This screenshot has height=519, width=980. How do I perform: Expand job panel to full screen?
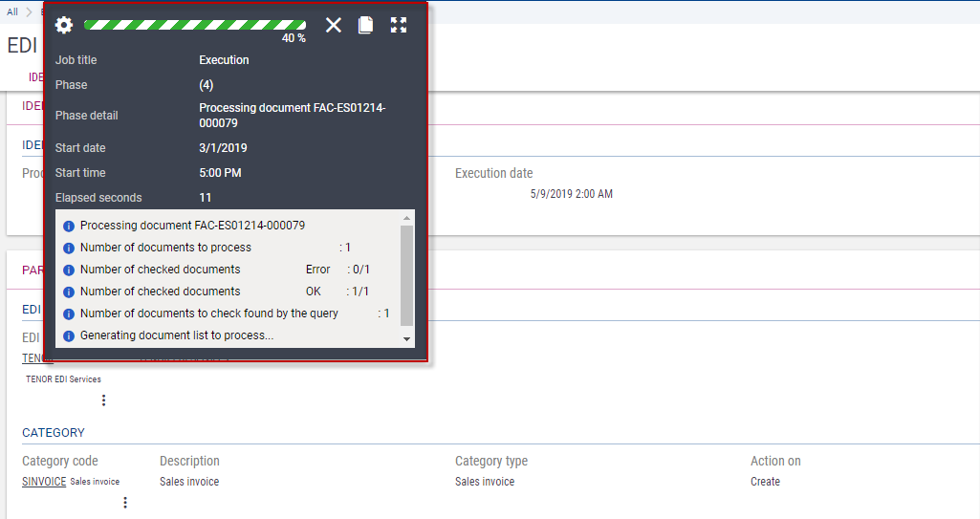[x=399, y=26]
